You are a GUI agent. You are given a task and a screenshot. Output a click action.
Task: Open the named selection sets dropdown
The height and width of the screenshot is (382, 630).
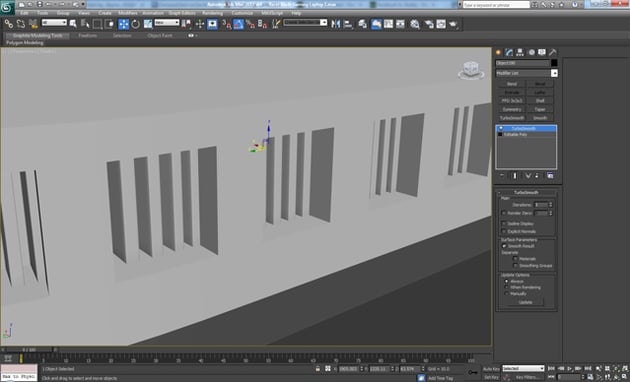(305, 23)
